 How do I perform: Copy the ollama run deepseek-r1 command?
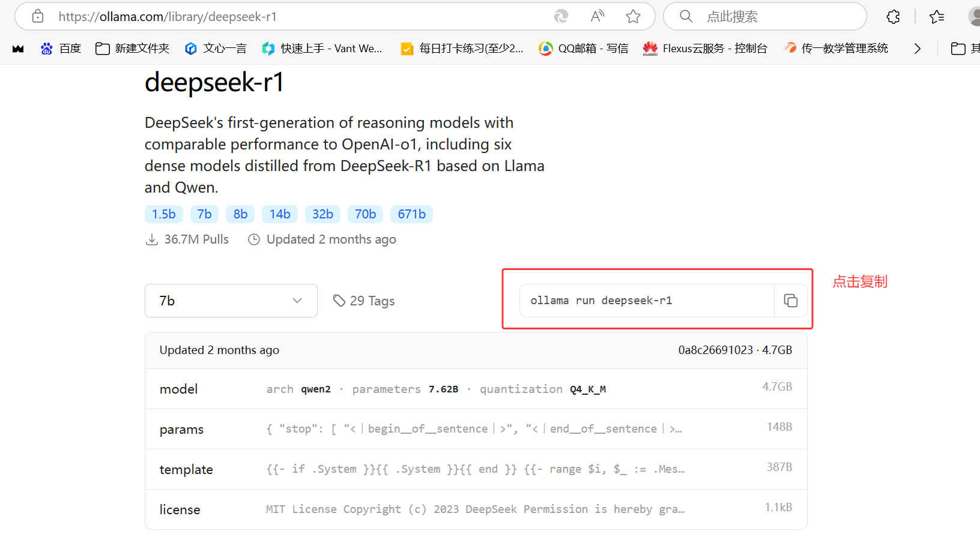(x=790, y=301)
